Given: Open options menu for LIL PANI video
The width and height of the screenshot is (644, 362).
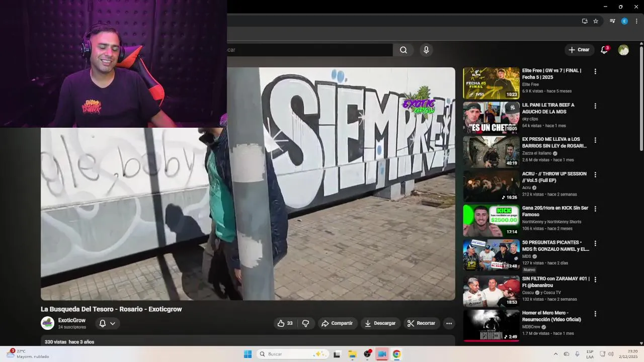Looking at the screenshot, I should tap(595, 106).
